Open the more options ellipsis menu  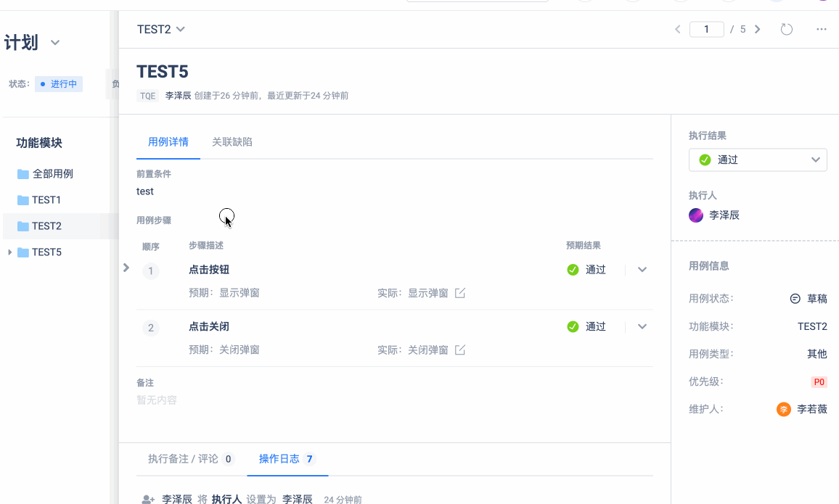pos(822,30)
